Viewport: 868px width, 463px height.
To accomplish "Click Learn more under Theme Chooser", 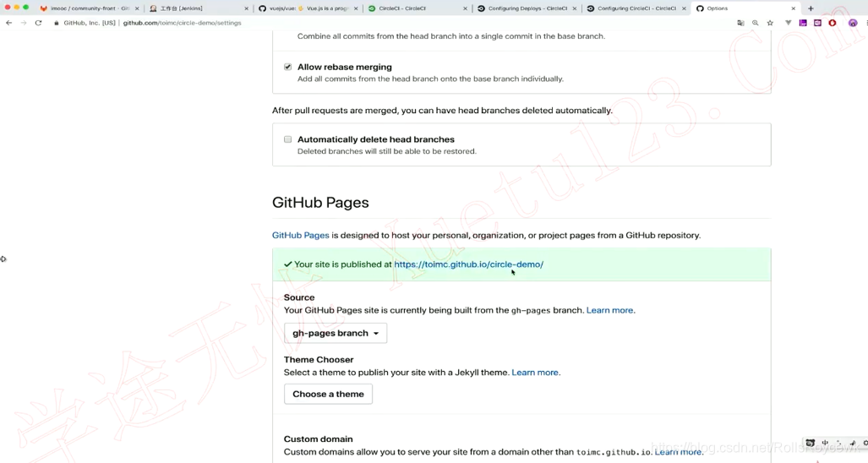I will click(535, 373).
